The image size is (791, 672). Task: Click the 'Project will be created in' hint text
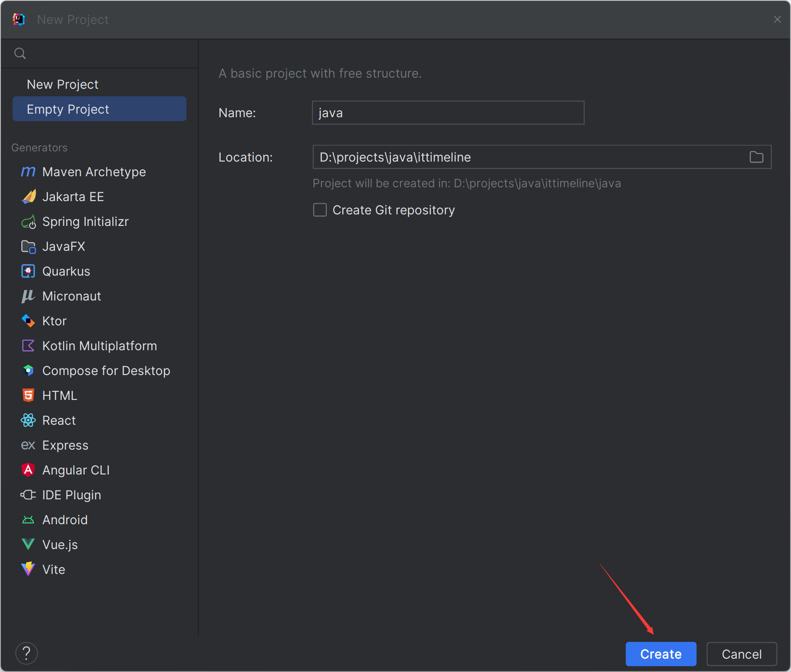click(x=467, y=183)
